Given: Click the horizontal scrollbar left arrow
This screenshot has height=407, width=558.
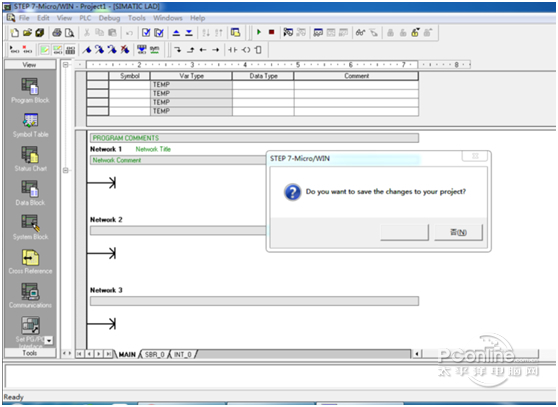Looking at the screenshot, I should (x=417, y=354).
